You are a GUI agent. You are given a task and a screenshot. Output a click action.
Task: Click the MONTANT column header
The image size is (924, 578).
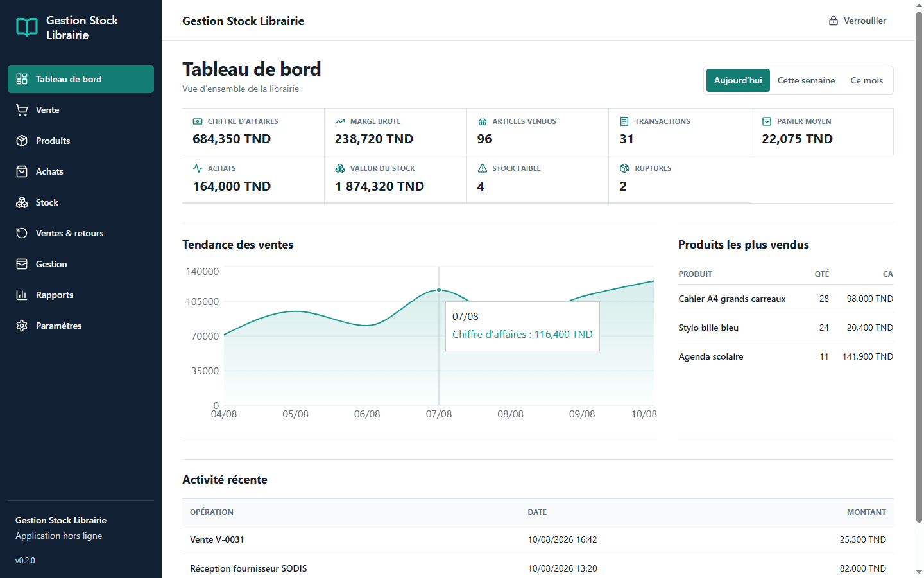pos(866,512)
